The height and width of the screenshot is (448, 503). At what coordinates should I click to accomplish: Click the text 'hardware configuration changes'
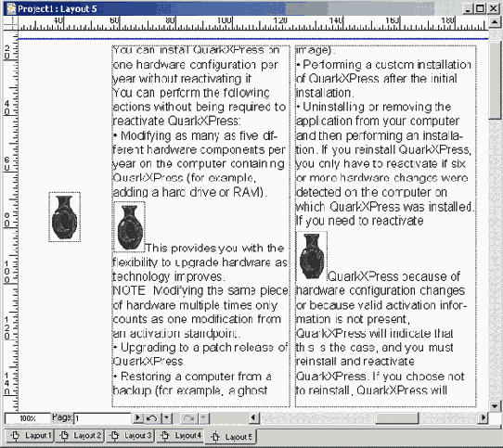(x=380, y=290)
